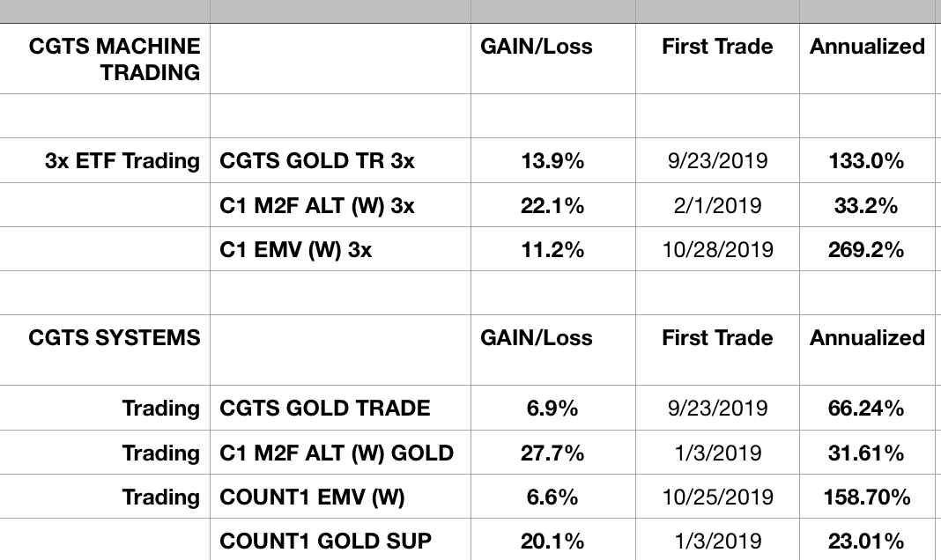
Task: Click the 133.0% annualized cell
Action: pyautogui.click(x=867, y=161)
